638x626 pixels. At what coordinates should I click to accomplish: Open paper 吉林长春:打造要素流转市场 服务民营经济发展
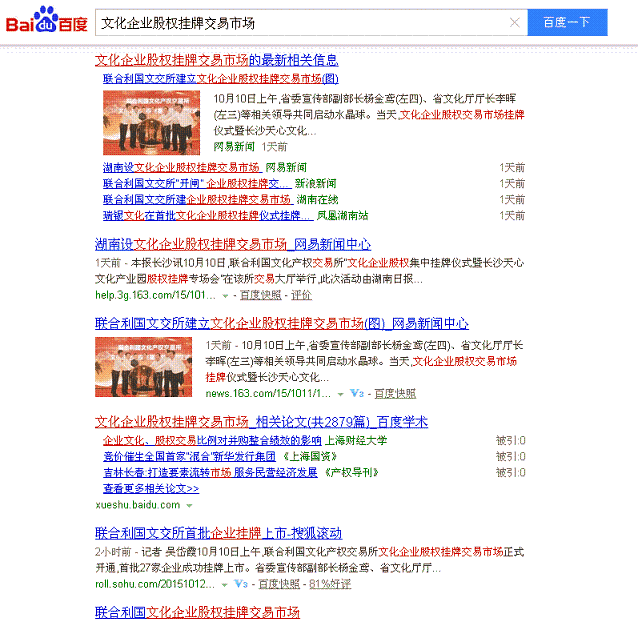tap(210, 473)
